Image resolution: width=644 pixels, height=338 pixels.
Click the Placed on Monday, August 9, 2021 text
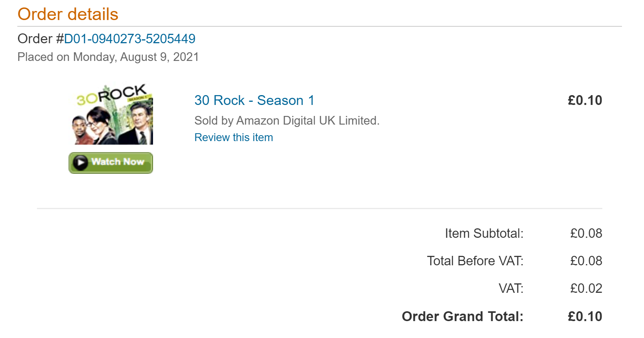click(108, 57)
